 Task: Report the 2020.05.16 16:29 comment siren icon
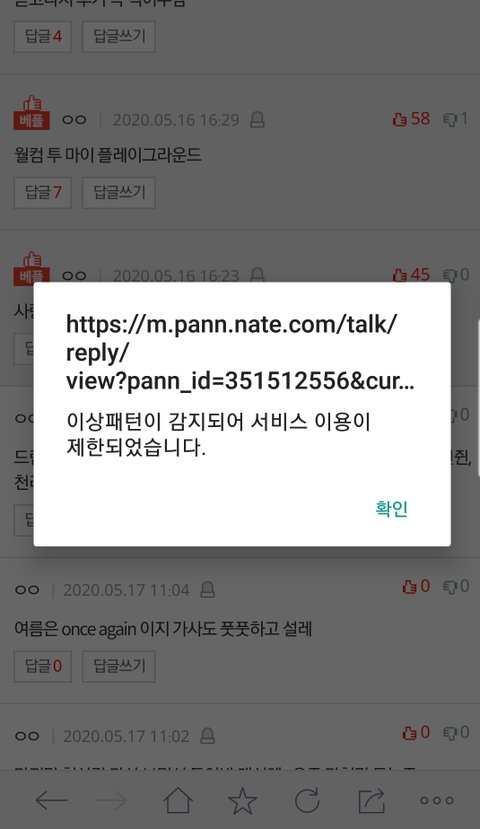257,119
